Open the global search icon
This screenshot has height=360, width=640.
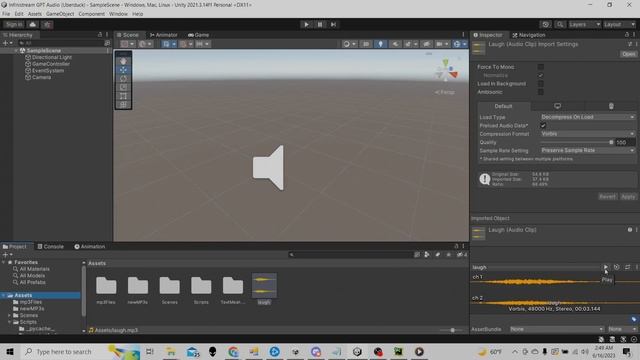click(x=560, y=24)
